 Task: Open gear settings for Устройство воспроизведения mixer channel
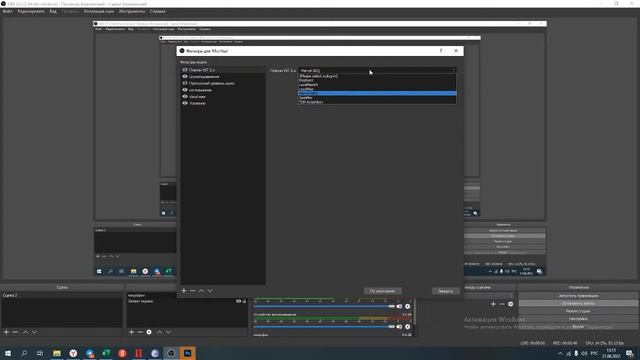(407, 327)
